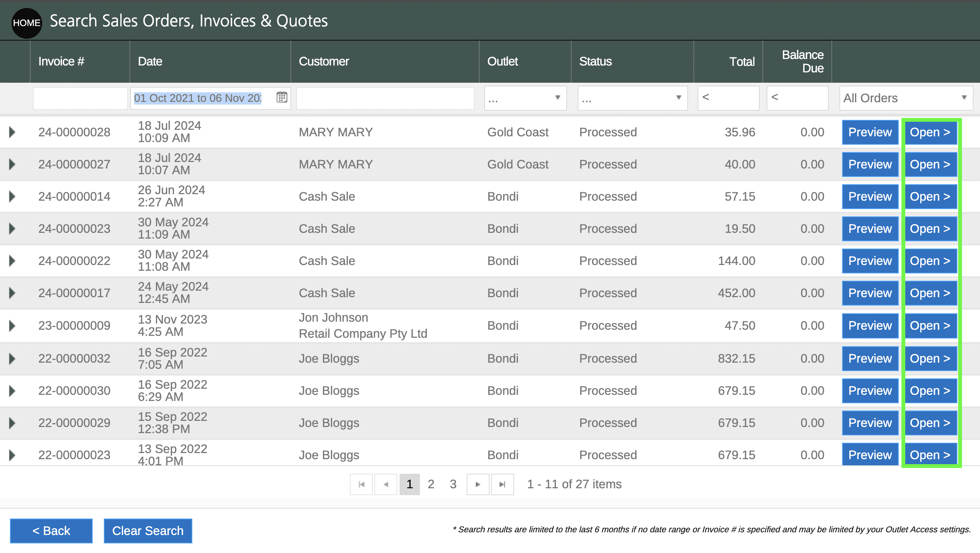Expand row for invoice 24-00000027

[12, 164]
